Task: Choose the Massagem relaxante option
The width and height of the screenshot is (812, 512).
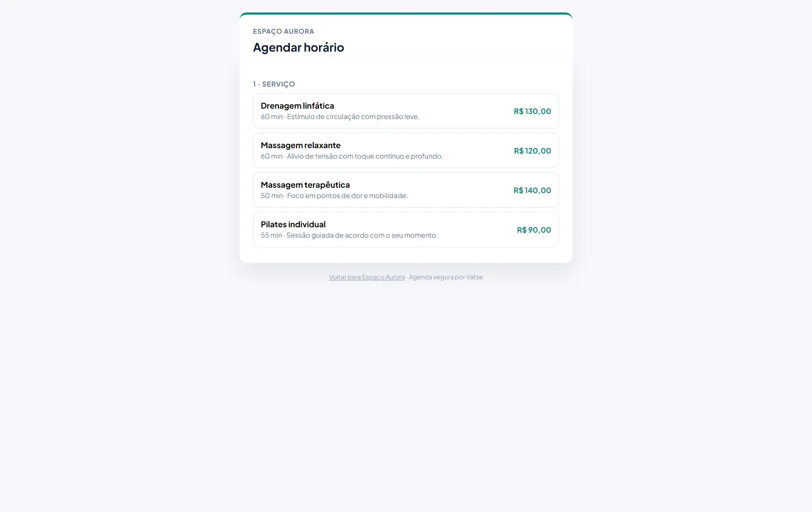Action: pyautogui.click(x=406, y=150)
